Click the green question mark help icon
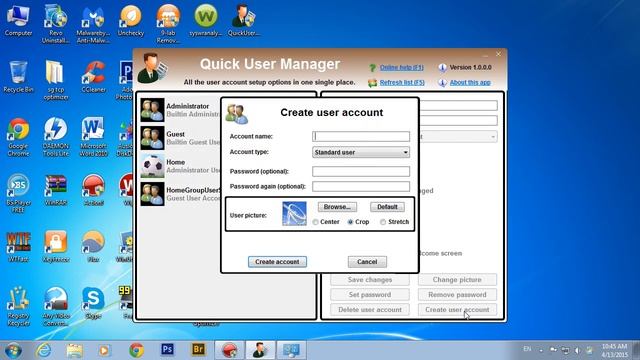Screen dimensions: 640x360 point(372,68)
